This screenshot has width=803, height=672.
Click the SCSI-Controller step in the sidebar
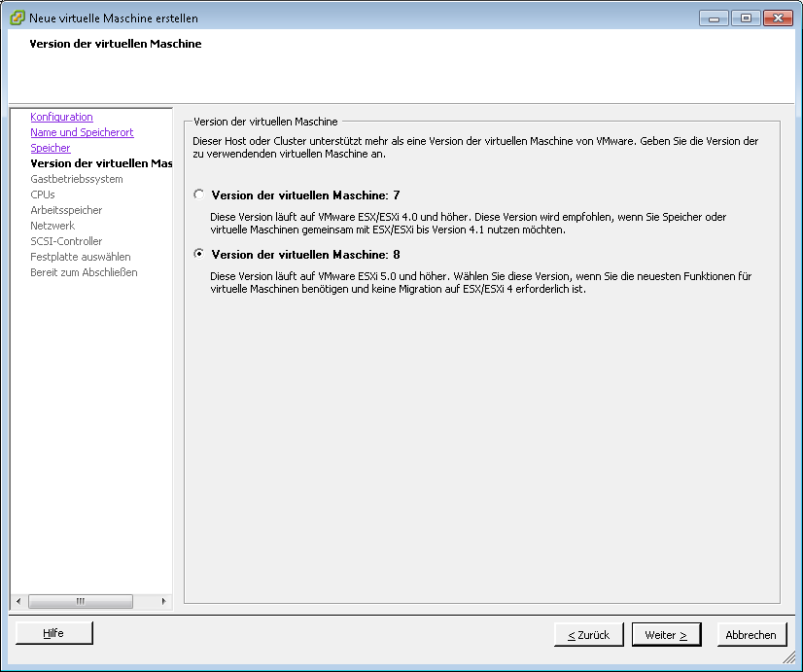tap(66, 241)
